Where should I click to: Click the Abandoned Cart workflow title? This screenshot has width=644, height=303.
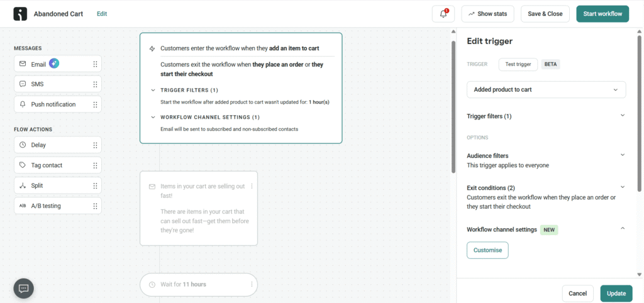(x=58, y=14)
